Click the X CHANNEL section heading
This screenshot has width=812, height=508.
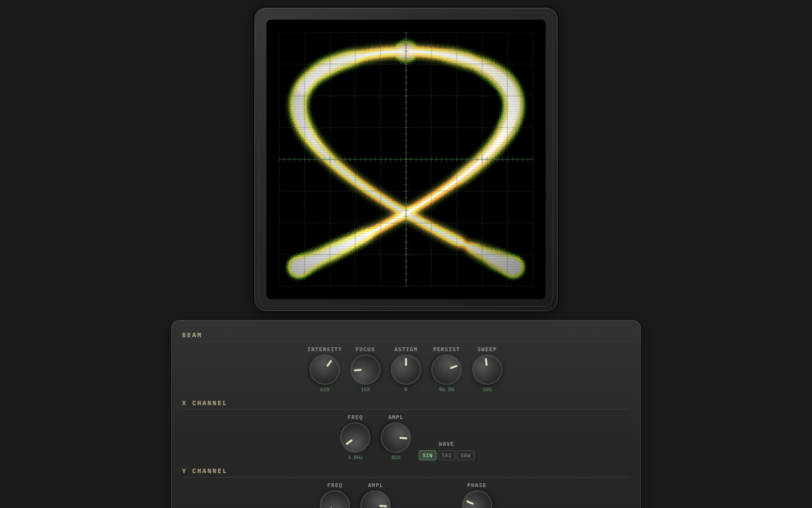tap(205, 403)
